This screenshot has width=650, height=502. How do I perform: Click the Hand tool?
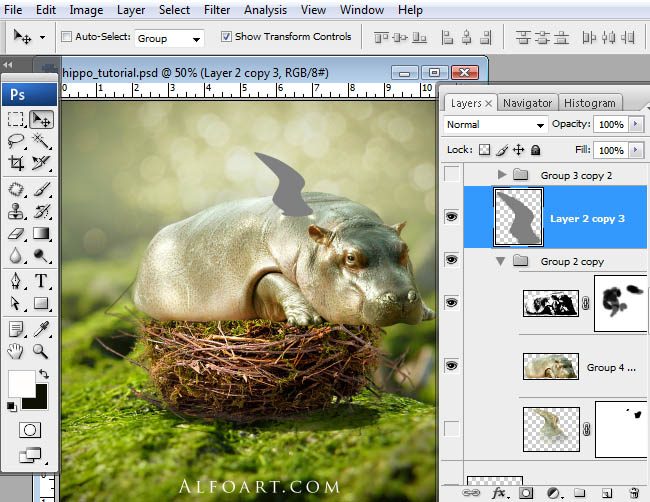[16, 351]
